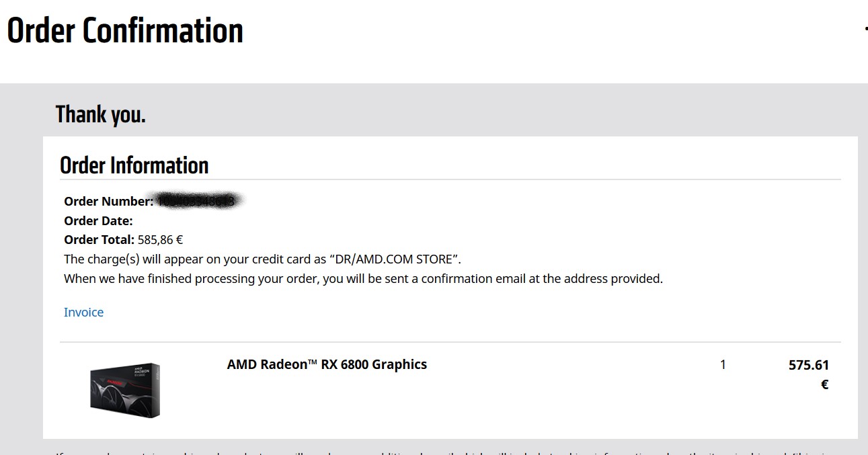Viewport: 868px width, 455px height.
Task: Select the Thank you heading
Action: (100, 115)
